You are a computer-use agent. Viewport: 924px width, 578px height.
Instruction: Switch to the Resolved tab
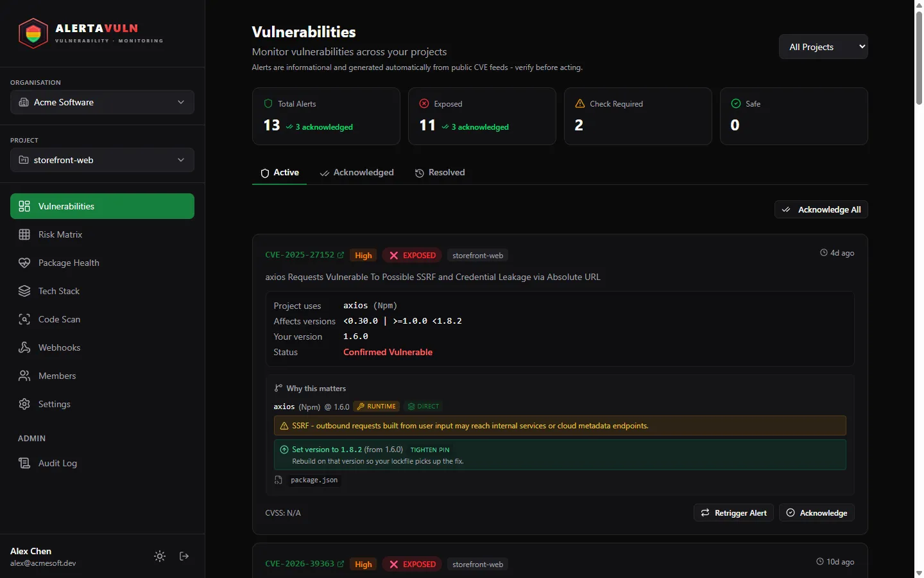440,173
